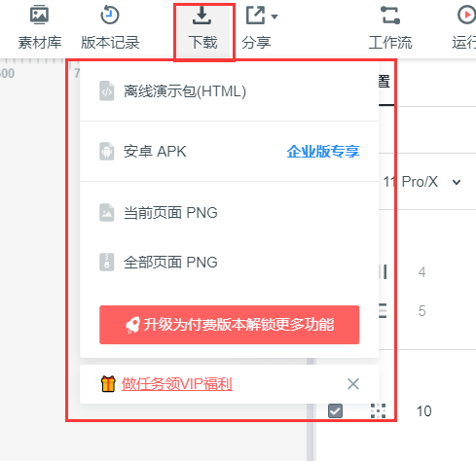Click the gift icon beside VIP福利

coord(108,384)
